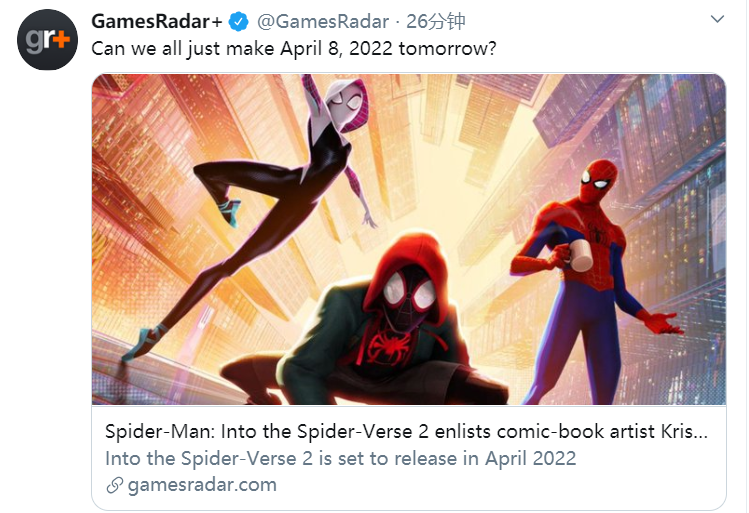Click the ellipsis ending the truncated headline
This screenshot has height=513, width=749.
(x=701, y=433)
